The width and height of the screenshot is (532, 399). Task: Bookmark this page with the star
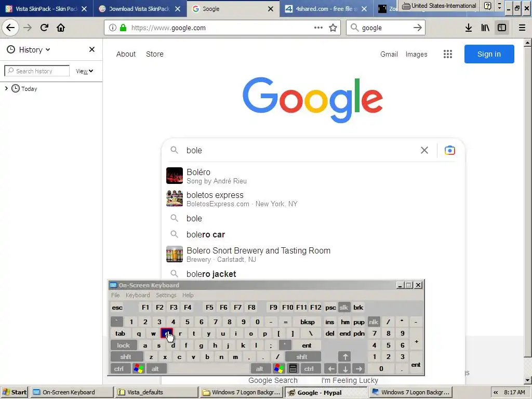tap(333, 28)
